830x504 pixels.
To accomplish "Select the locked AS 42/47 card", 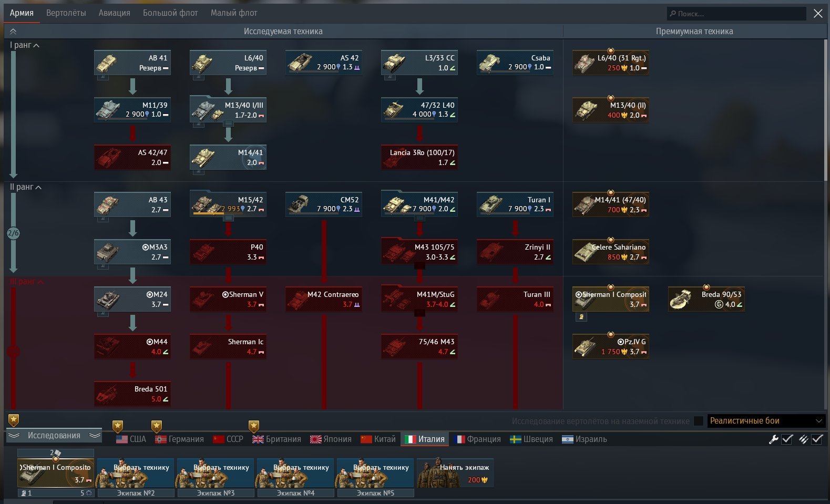I will (x=132, y=157).
